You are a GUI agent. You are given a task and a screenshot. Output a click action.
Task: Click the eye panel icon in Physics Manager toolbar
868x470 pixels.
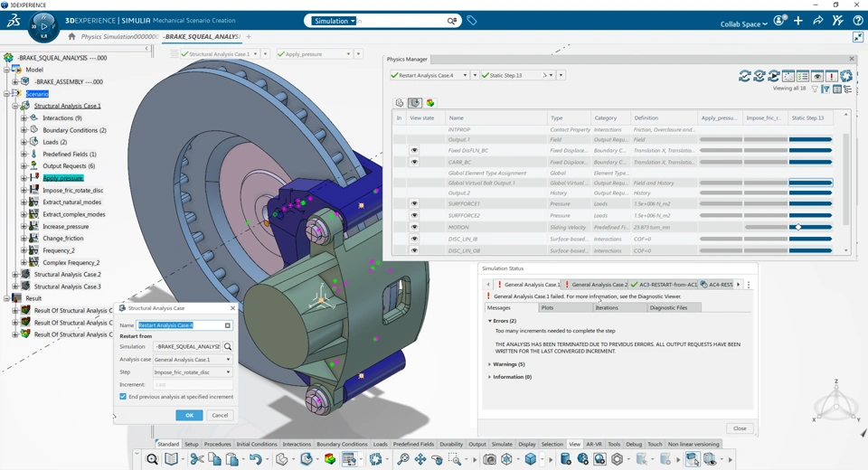pos(817,76)
